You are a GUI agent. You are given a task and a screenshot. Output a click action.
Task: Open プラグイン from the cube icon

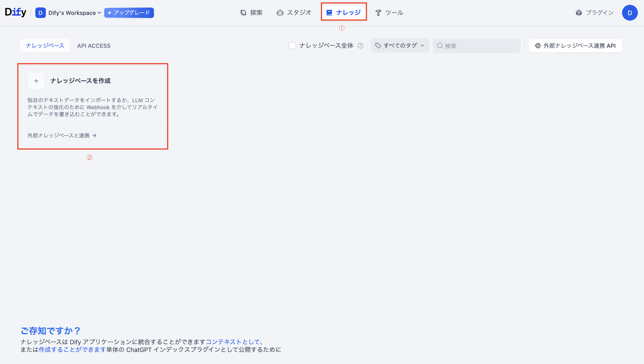pyautogui.click(x=579, y=13)
